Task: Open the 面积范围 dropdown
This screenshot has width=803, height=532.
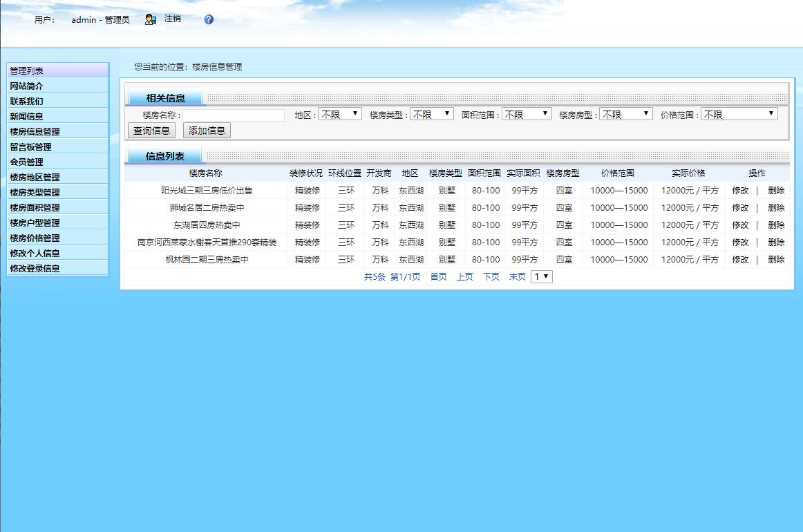Action: click(526, 113)
